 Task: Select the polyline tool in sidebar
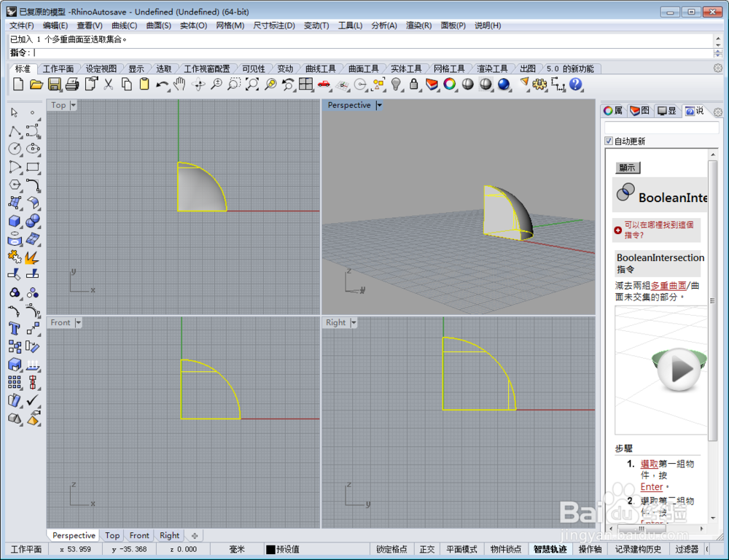15,131
